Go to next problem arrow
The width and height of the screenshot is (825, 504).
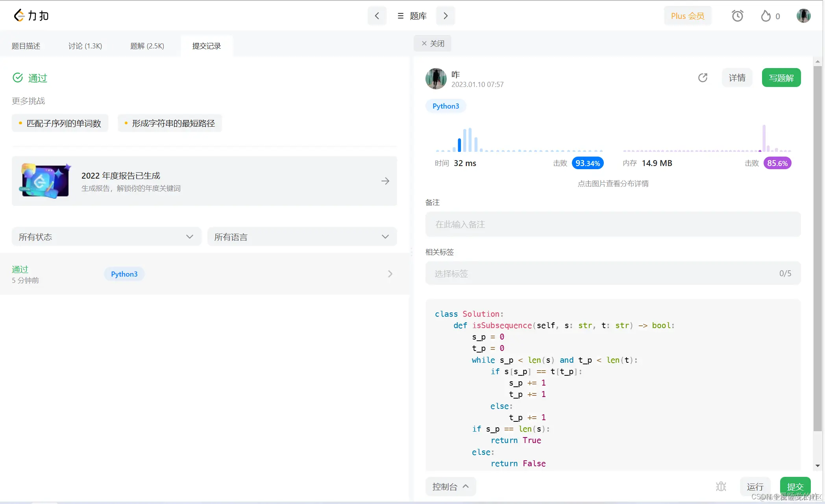click(446, 16)
